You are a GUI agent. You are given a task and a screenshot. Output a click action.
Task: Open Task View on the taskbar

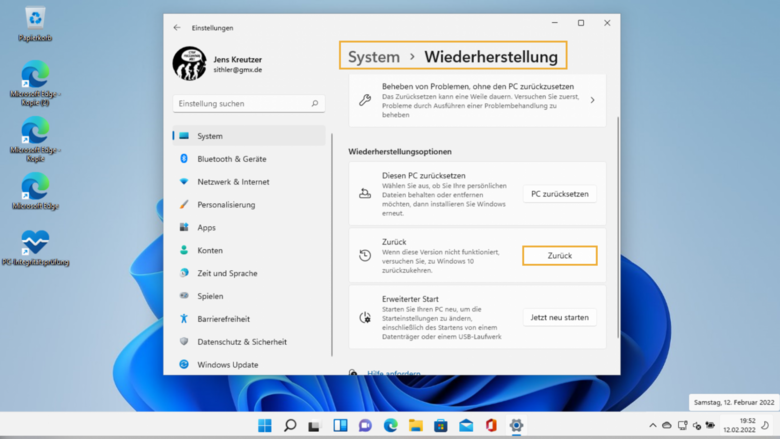point(314,426)
